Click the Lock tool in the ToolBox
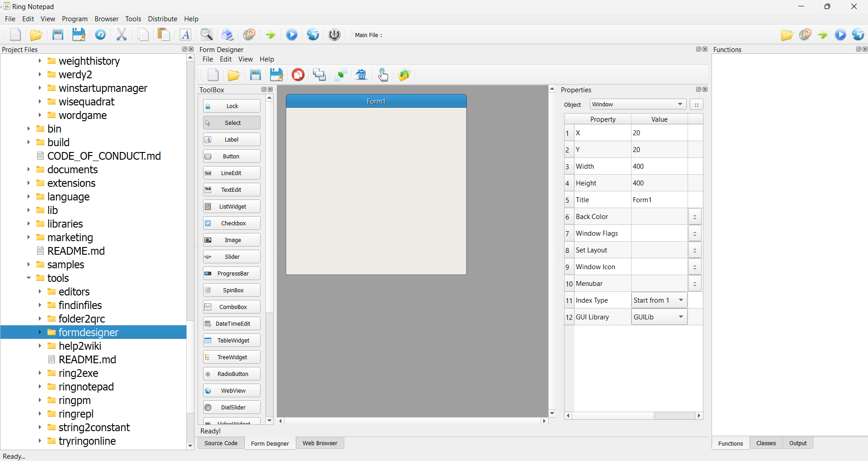 pos(231,105)
